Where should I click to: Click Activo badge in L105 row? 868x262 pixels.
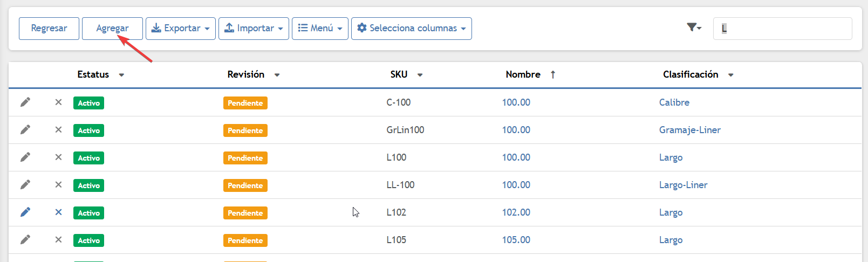[88, 240]
